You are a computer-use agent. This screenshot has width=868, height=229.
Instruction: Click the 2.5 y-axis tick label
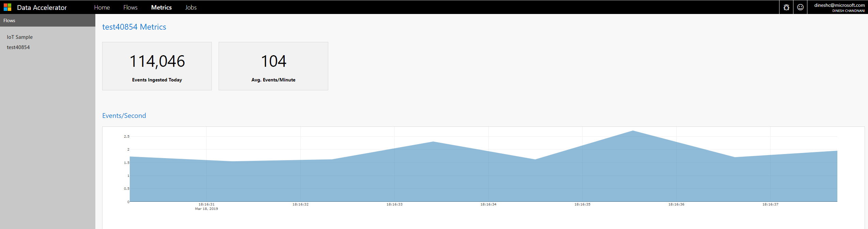126,137
